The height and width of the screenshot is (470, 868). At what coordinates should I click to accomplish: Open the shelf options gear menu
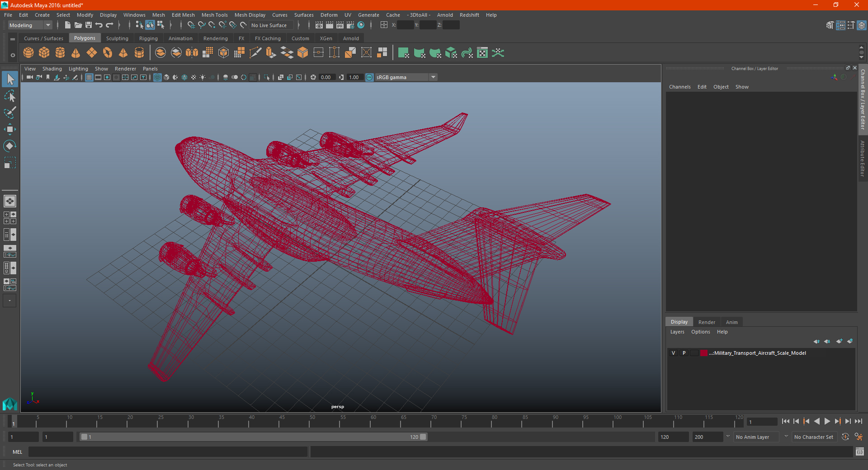(x=13, y=55)
